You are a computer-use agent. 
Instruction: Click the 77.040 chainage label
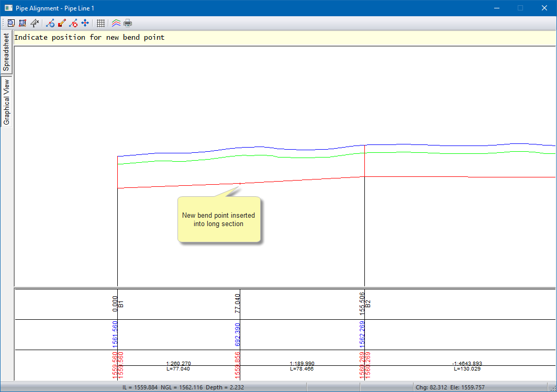pyautogui.click(x=238, y=303)
